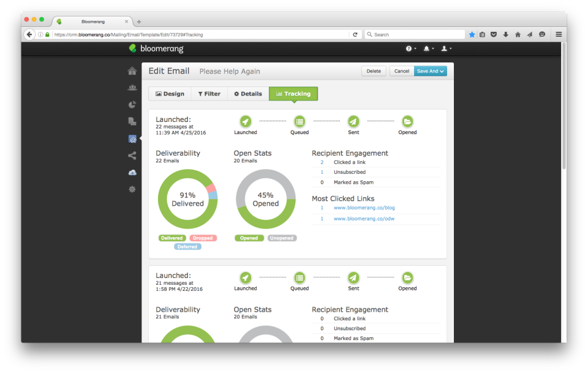The width and height of the screenshot is (588, 373).
Task: Open the Constituents people icon in sidebar
Action: [x=132, y=88]
